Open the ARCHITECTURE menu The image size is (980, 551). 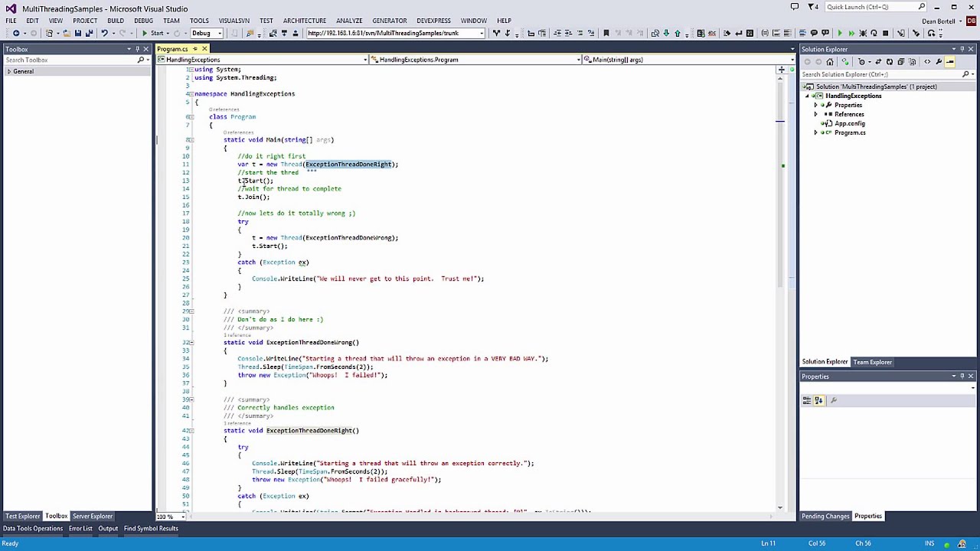(305, 21)
